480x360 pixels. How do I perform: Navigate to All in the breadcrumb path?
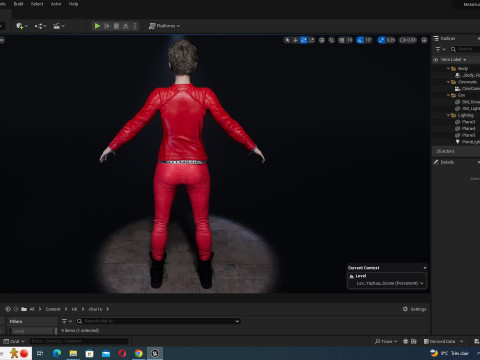pos(32,309)
